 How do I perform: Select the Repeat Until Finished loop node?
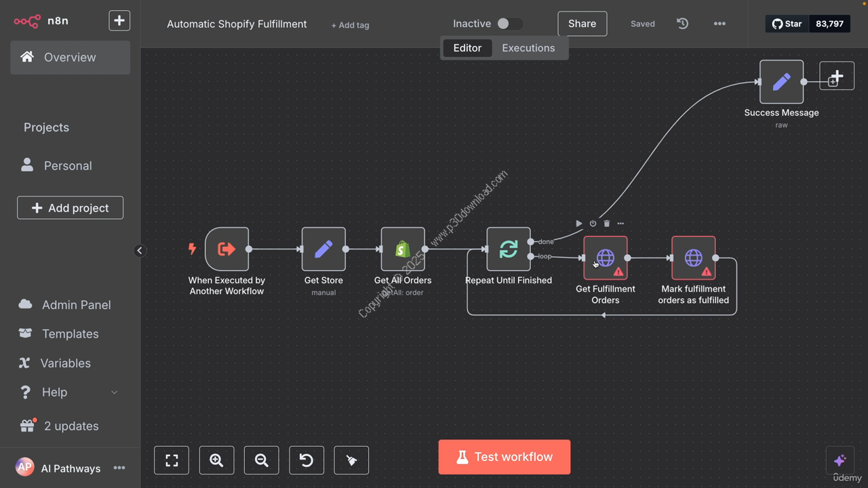509,249
